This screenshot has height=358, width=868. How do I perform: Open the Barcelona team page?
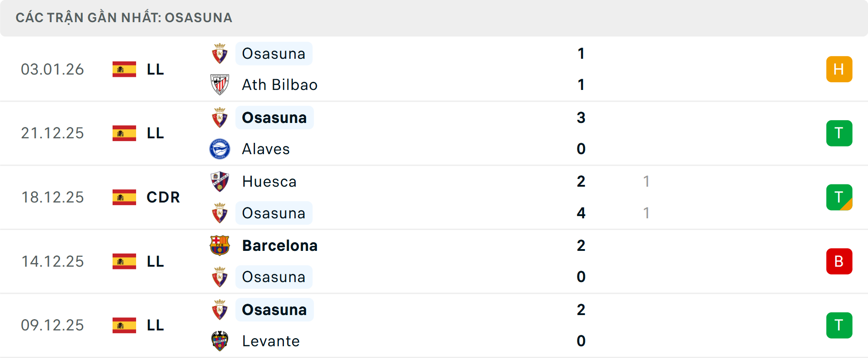tap(280, 245)
